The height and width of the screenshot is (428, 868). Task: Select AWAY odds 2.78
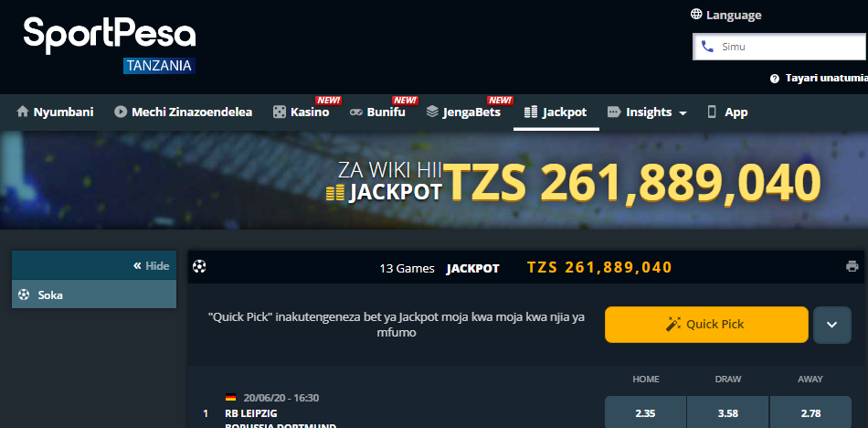coord(810,413)
